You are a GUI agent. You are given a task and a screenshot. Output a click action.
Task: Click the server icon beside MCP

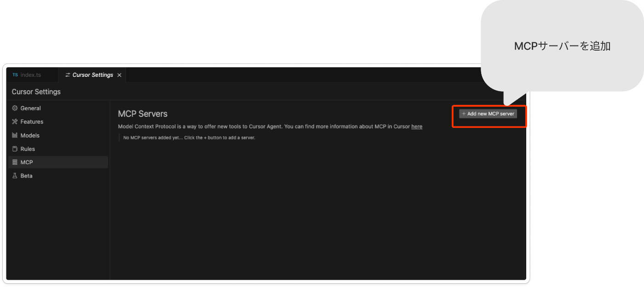(15, 162)
